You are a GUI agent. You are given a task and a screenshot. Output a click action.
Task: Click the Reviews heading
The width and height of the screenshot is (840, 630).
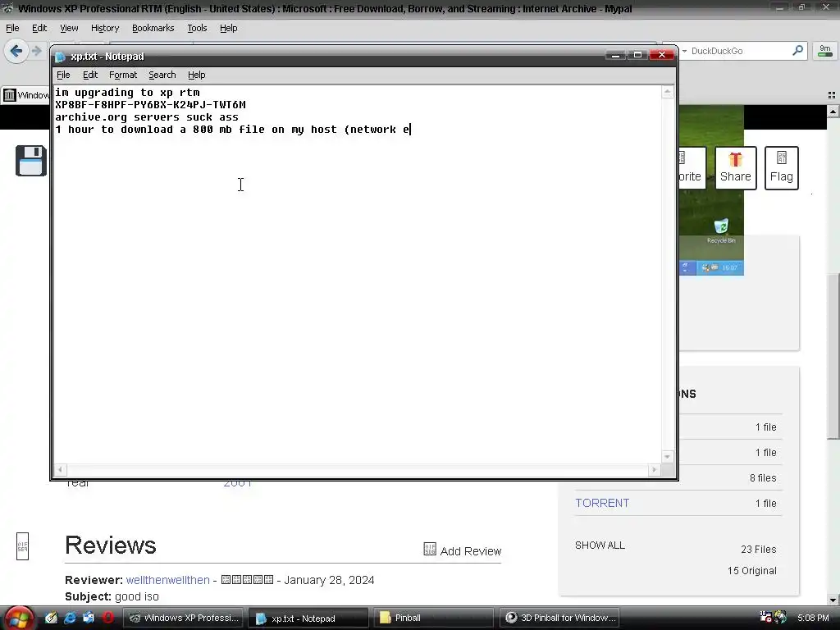point(111,545)
